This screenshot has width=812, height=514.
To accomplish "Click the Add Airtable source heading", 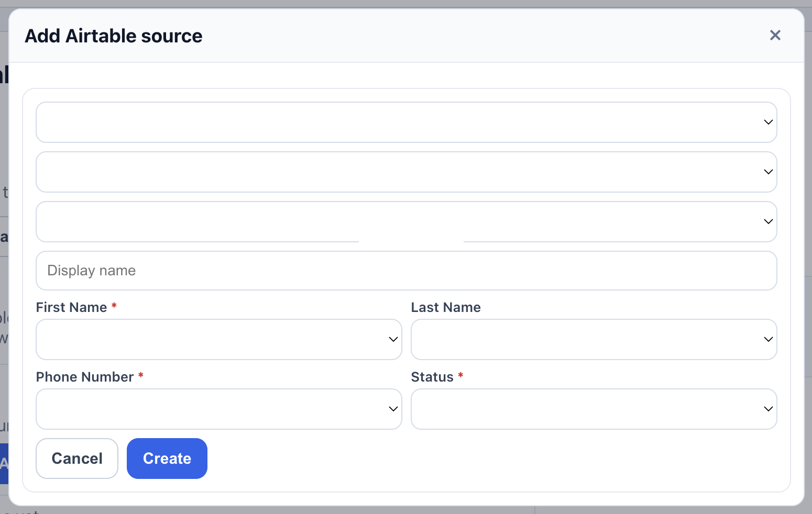I will (114, 36).
